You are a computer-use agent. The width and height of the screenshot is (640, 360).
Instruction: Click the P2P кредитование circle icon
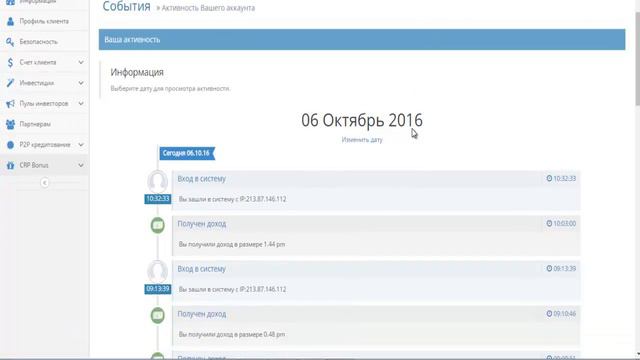pos(10,144)
